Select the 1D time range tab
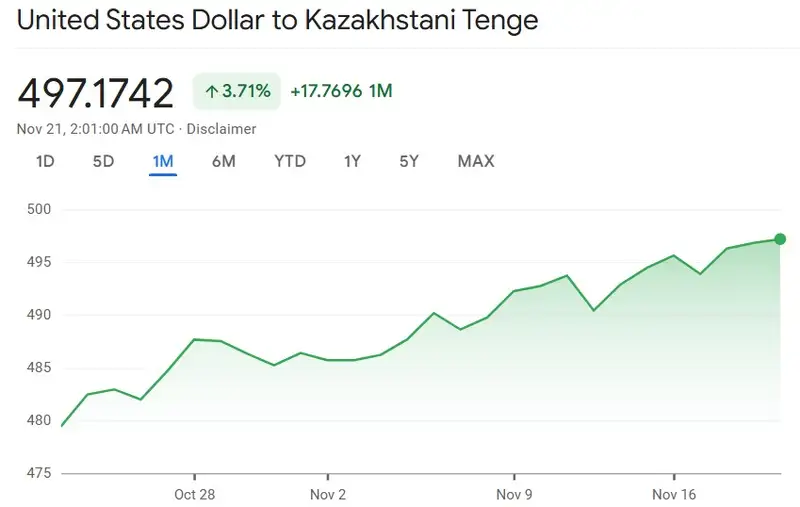 point(45,161)
